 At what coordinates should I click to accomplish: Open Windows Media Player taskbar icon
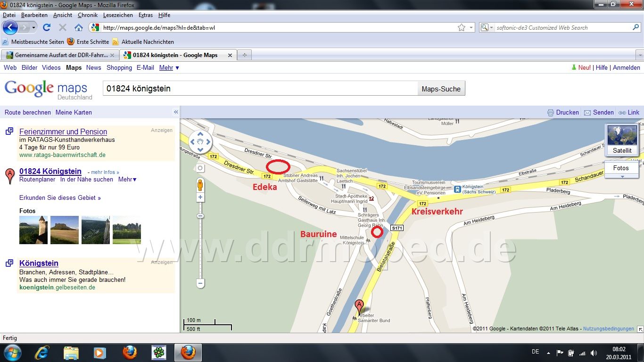[x=100, y=353]
